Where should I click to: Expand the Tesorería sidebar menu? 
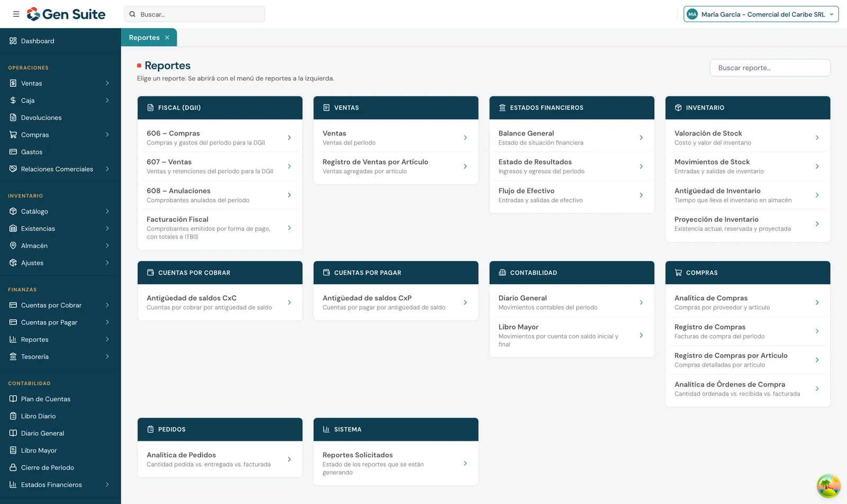coord(60,357)
